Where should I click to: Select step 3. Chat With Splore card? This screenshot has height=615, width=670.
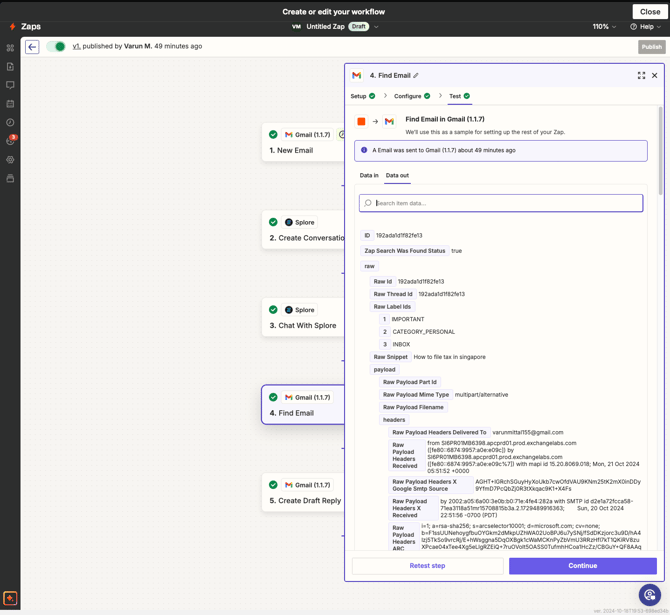click(303, 318)
